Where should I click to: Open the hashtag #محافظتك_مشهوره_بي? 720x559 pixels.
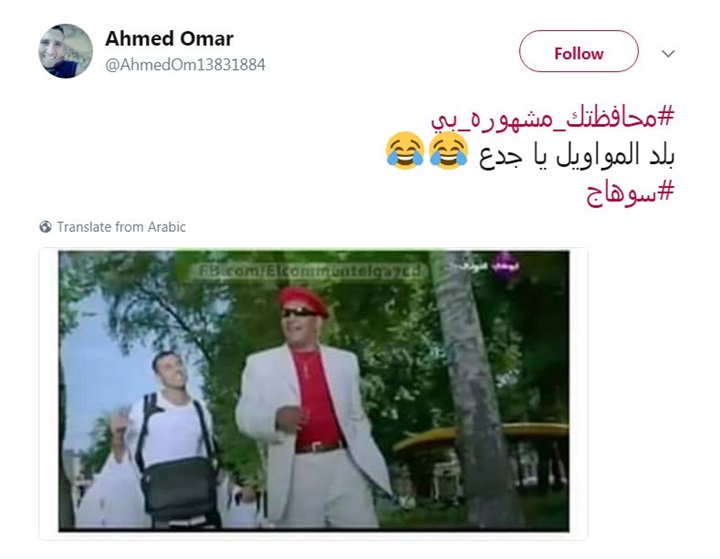(x=553, y=117)
